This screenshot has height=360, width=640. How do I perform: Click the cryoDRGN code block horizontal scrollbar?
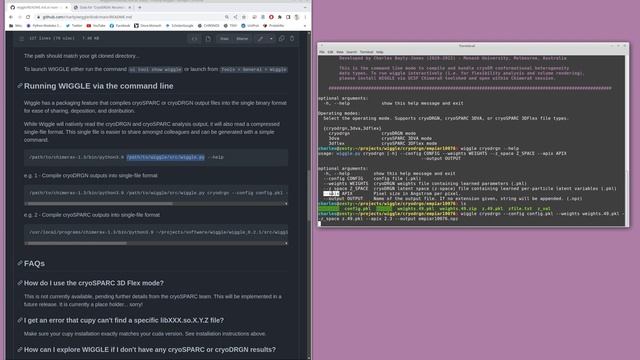click(100, 204)
